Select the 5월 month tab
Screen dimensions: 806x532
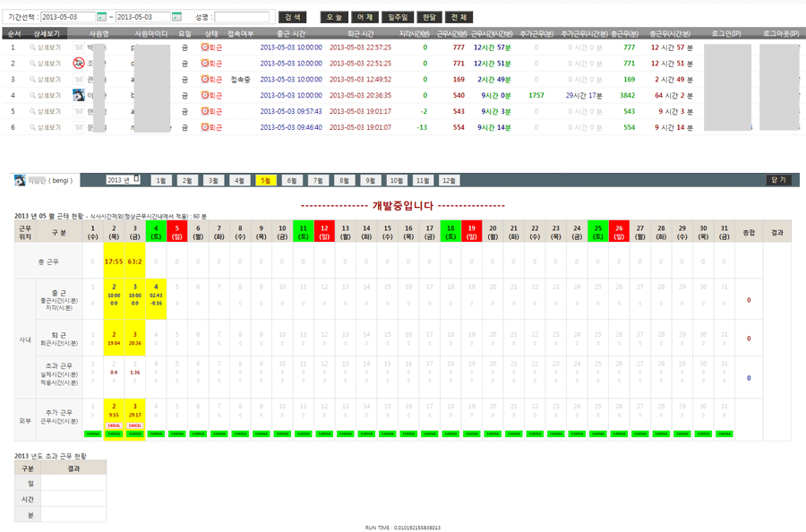[x=265, y=180]
